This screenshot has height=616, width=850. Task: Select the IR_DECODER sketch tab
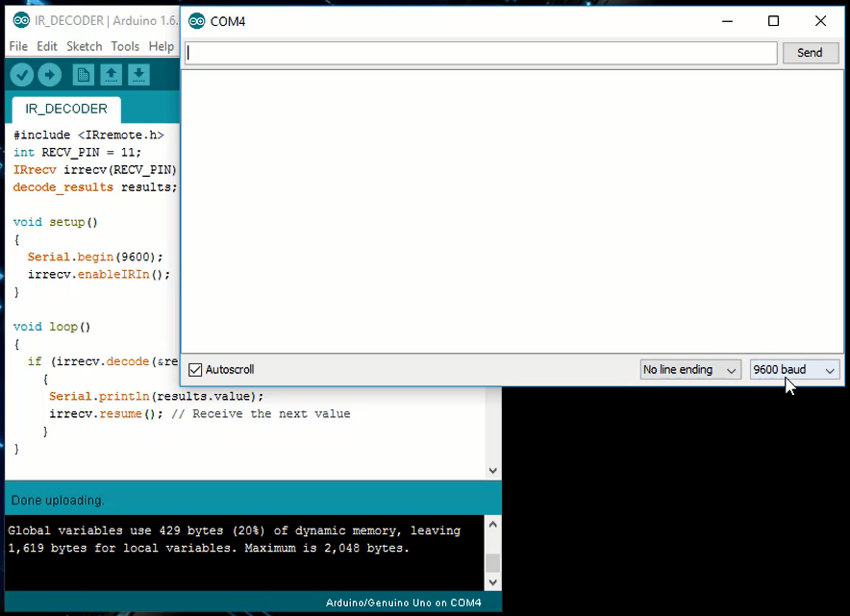coord(66,109)
